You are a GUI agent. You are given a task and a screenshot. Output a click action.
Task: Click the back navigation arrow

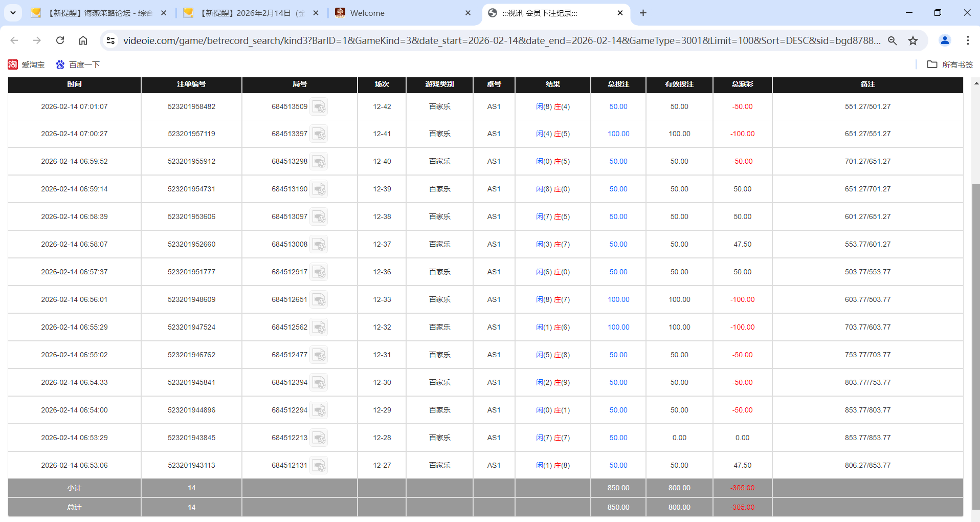pyautogui.click(x=14, y=40)
